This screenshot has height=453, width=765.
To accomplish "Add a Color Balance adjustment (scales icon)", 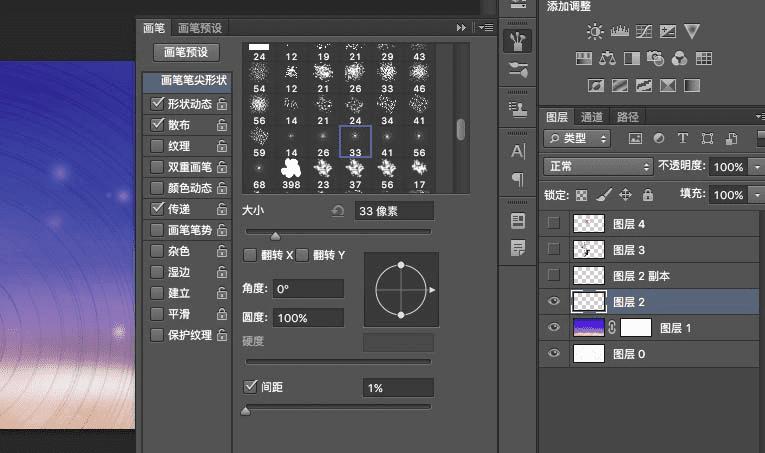I will click(x=607, y=59).
